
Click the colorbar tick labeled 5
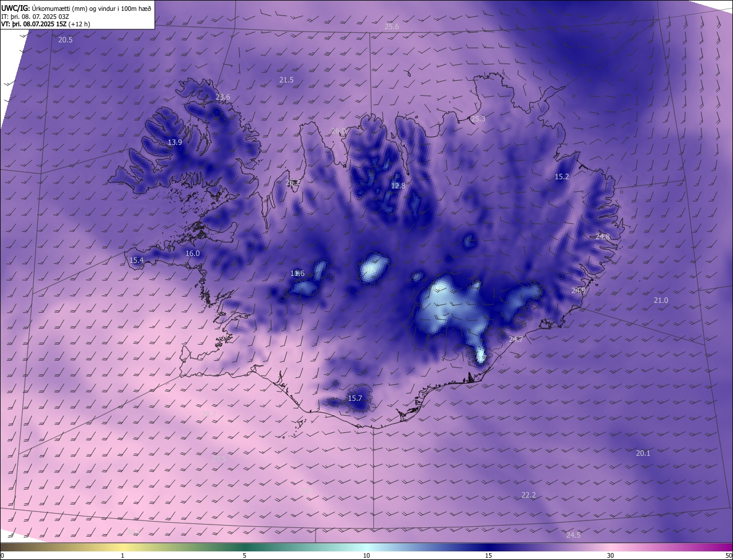245,555
